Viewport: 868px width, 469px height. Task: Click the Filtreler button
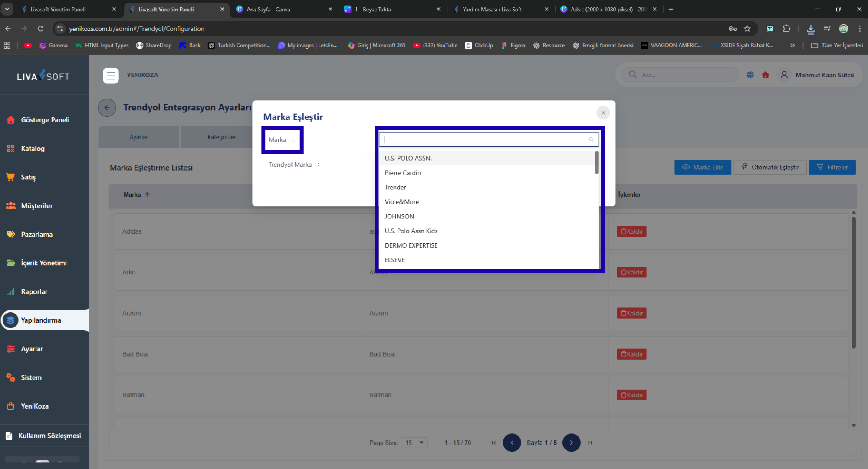[832, 167]
